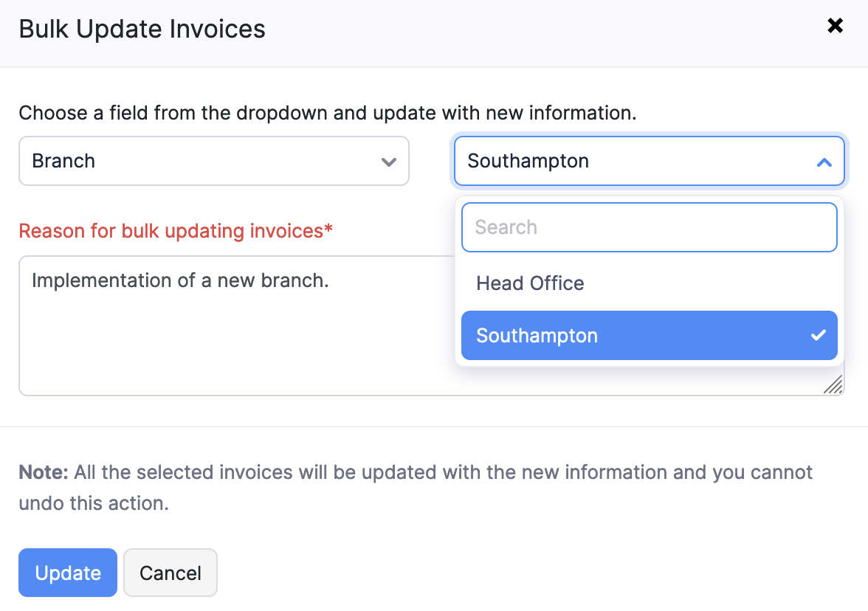The height and width of the screenshot is (611, 868).
Task: Click the 'Implementation of a new branch' text
Action: pyautogui.click(x=180, y=280)
